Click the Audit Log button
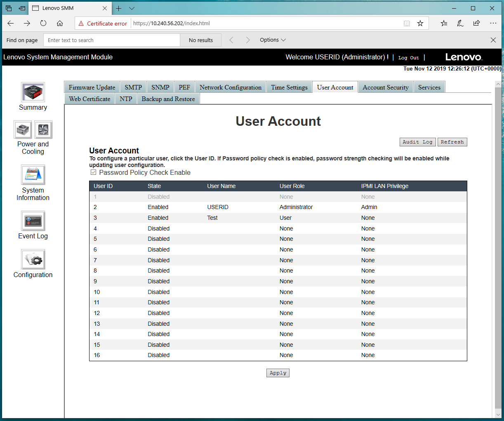 417,142
